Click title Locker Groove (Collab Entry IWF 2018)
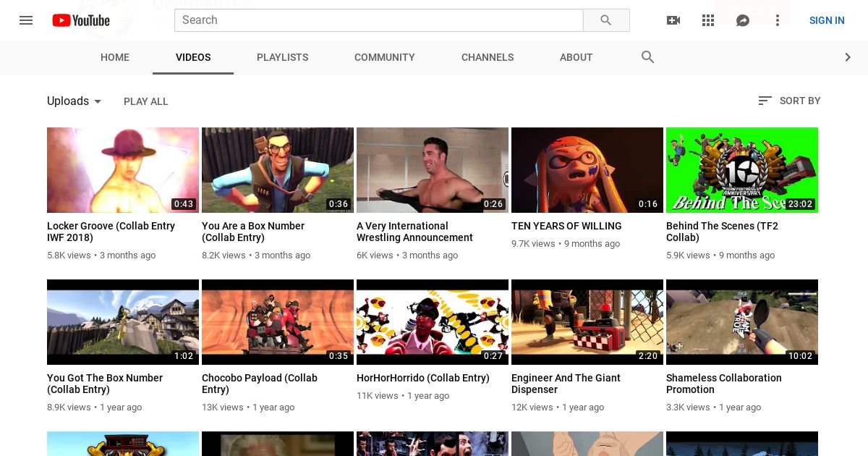The width and height of the screenshot is (868, 456). (x=111, y=232)
